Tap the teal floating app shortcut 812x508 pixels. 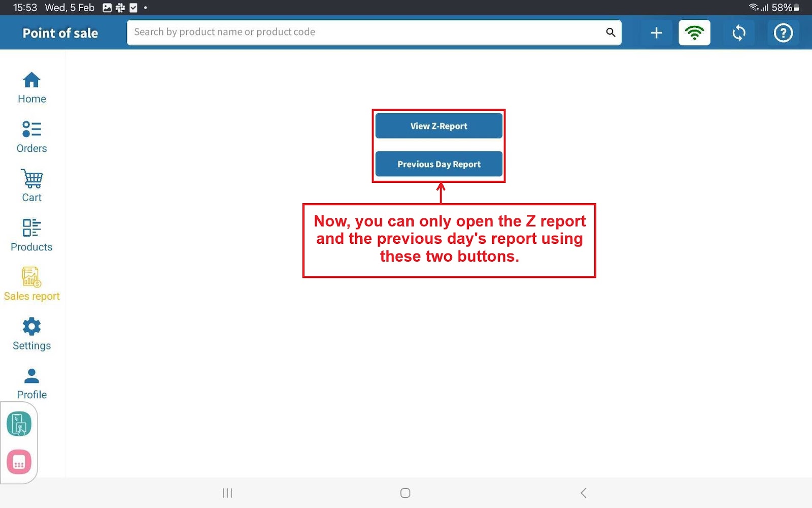[x=19, y=424]
